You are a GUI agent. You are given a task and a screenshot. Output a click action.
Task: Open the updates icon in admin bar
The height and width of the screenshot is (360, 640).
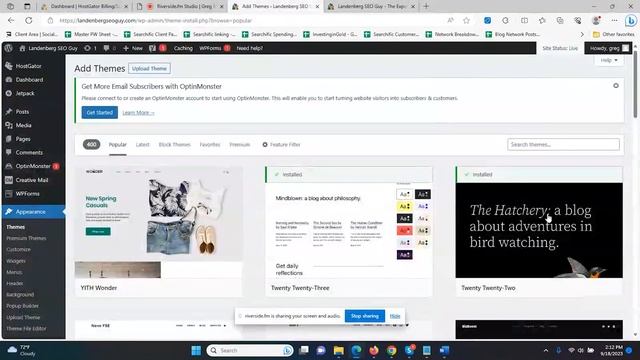click(90, 48)
